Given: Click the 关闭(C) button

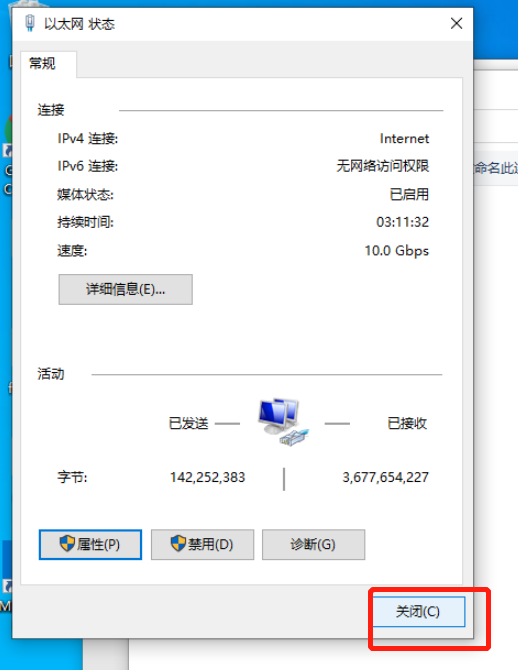Looking at the screenshot, I should point(418,611).
